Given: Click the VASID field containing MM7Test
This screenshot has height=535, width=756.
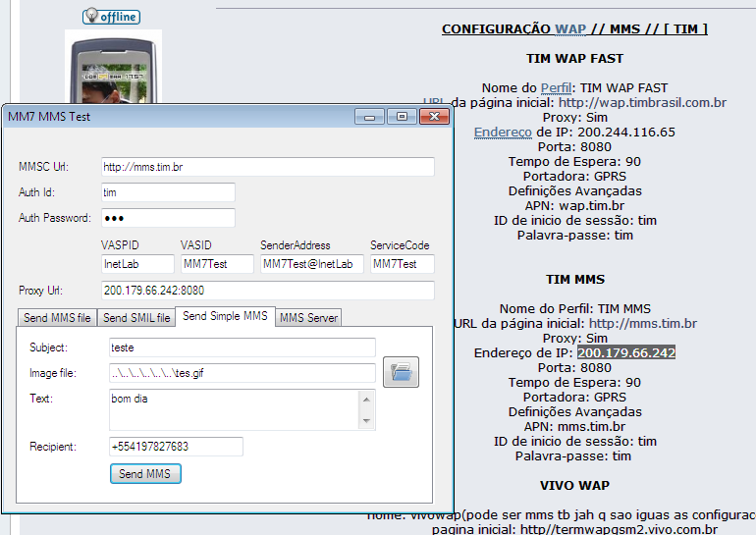Looking at the screenshot, I should [217, 264].
